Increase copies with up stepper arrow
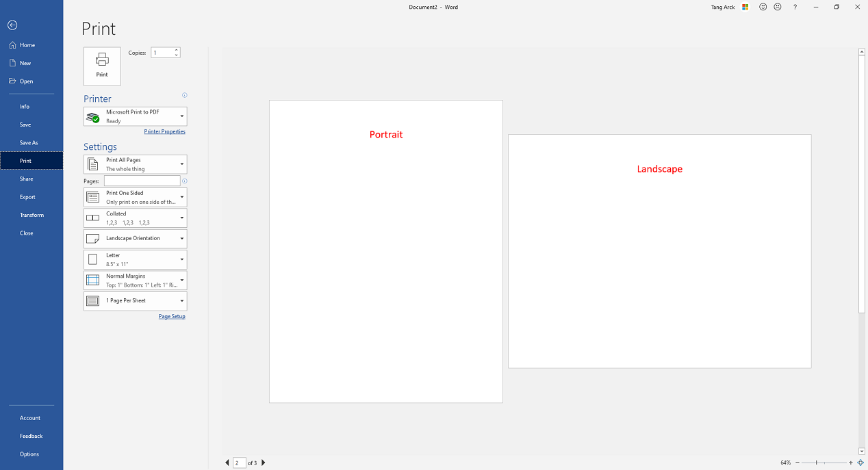 tap(177, 51)
